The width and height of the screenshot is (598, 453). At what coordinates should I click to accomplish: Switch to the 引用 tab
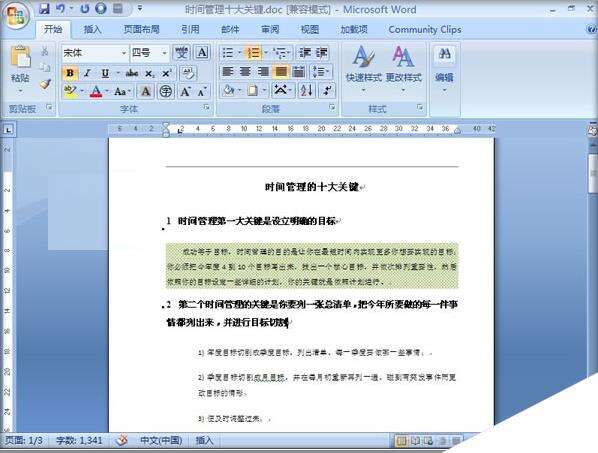pos(190,29)
